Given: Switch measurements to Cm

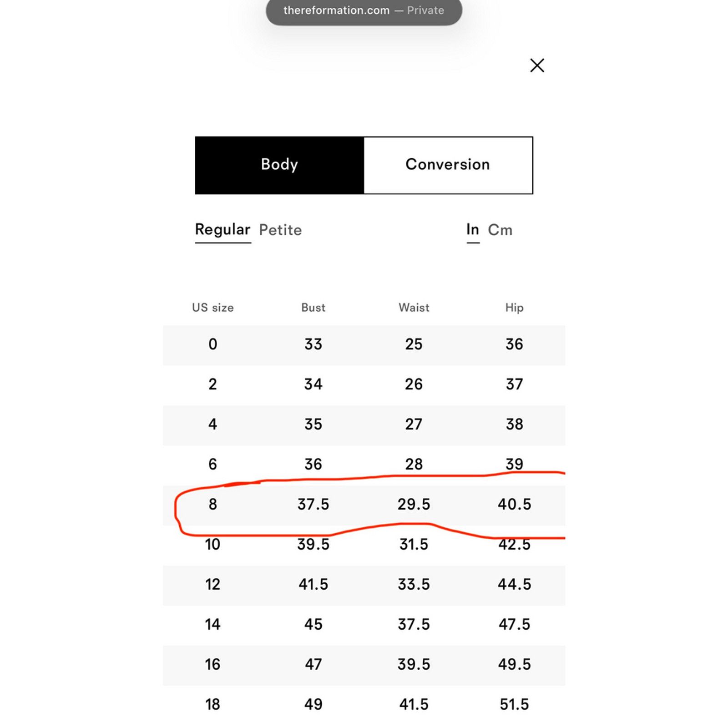Looking at the screenshot, I should tap(500, 230).
